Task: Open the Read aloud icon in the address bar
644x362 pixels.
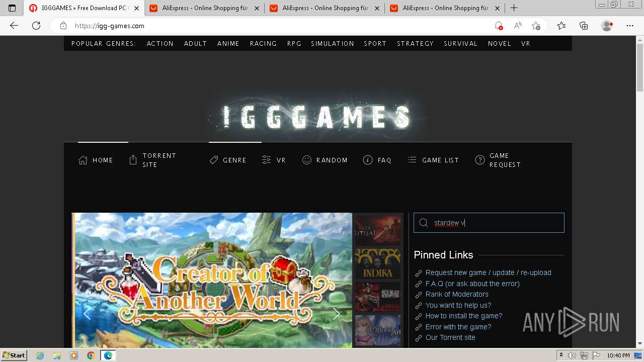Action: [517, 26]
